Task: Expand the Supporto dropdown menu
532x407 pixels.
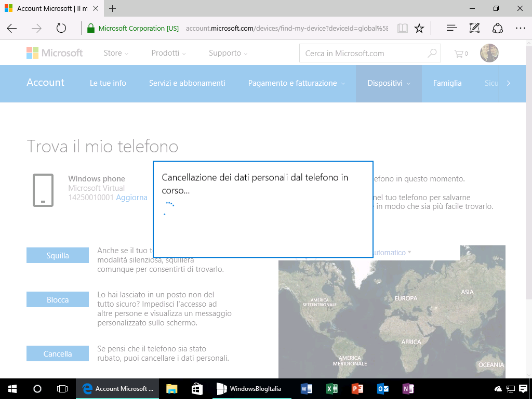Action: point(229,54)
